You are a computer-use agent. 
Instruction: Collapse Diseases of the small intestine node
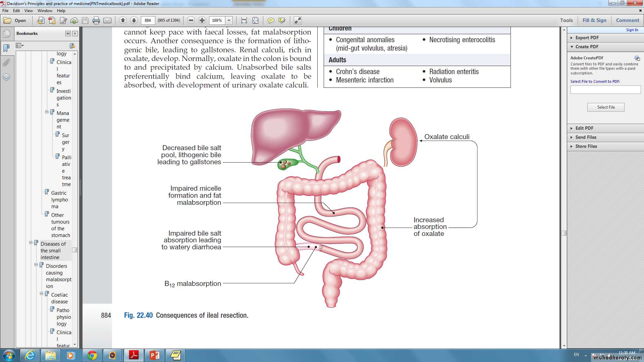tap(31, 243)
